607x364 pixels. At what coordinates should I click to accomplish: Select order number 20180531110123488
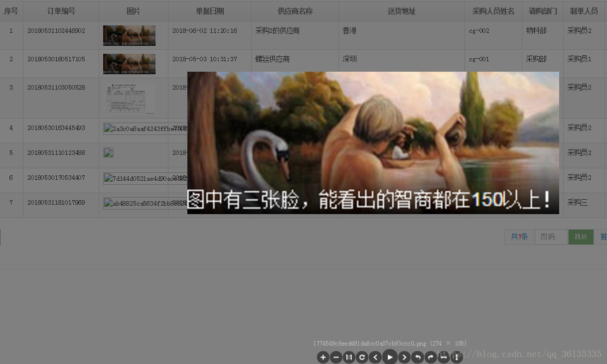56,153
